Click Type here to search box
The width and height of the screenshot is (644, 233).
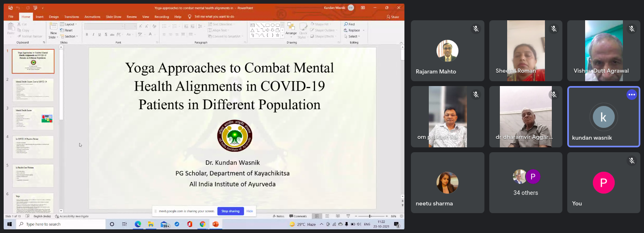click(61, 224)
